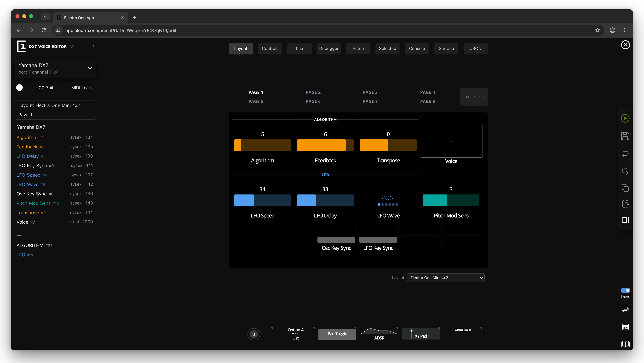Click the LFO Speed fader bar
This screenshot has height=363, width=644.
coord(262,200)
